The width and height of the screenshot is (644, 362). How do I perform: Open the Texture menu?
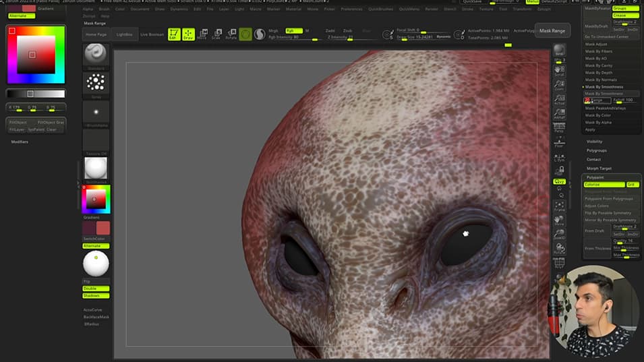click(486, 9)
